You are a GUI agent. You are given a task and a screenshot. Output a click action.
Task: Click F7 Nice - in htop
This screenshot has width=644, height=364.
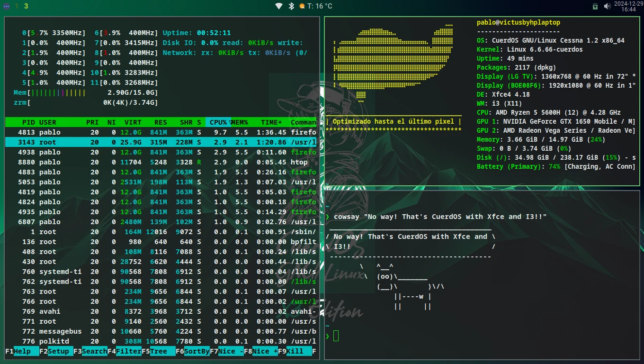pyautogui.click(x=226, y=351)
